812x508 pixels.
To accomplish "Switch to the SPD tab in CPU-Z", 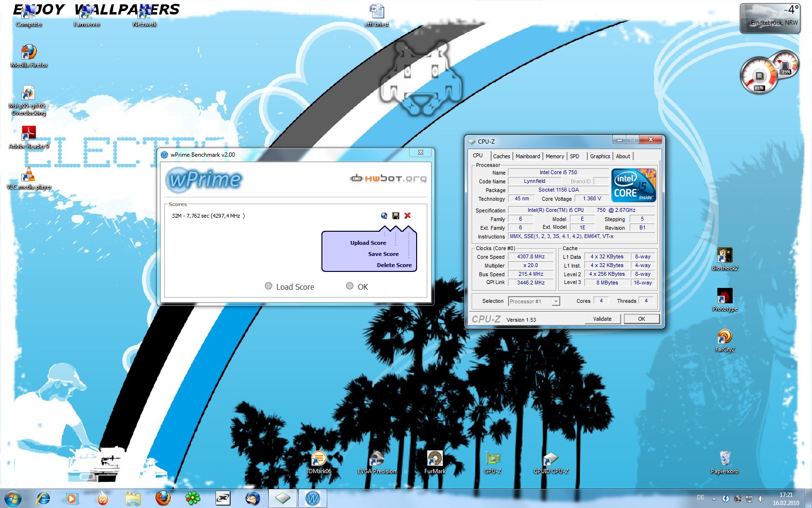I will 574,156.
